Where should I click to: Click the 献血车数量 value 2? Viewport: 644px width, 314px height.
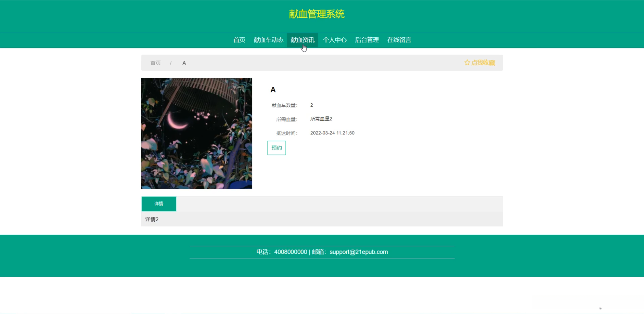pyautogui.click(x=312, y=105)
